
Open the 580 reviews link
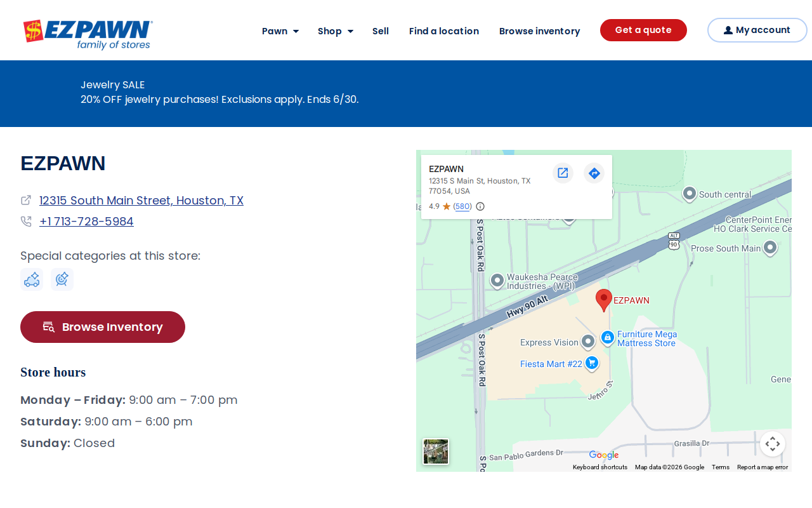[463, 206]
